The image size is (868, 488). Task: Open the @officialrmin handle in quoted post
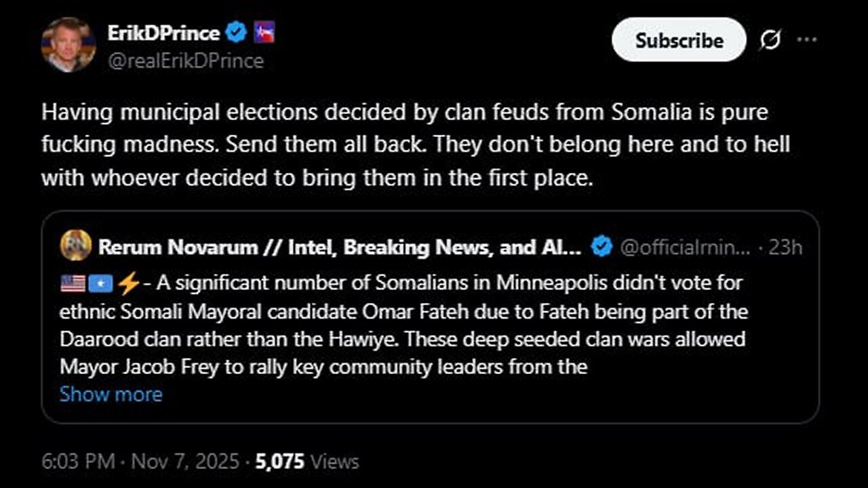685,247
